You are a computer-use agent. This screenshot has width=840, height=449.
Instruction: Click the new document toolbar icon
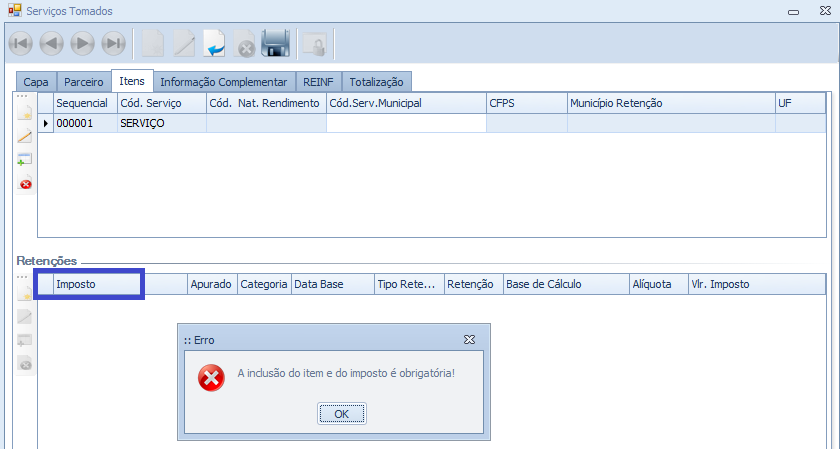coord(152,43)
